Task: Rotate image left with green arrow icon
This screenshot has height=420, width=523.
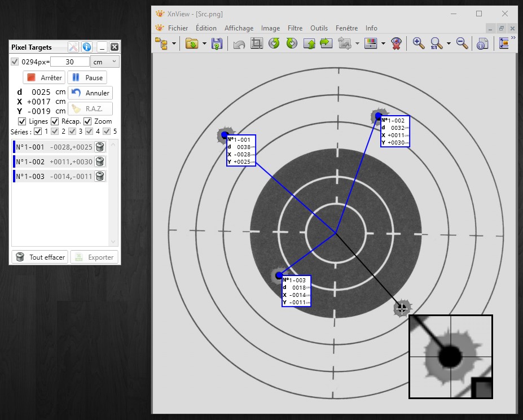Action: [x=274, y=43]
